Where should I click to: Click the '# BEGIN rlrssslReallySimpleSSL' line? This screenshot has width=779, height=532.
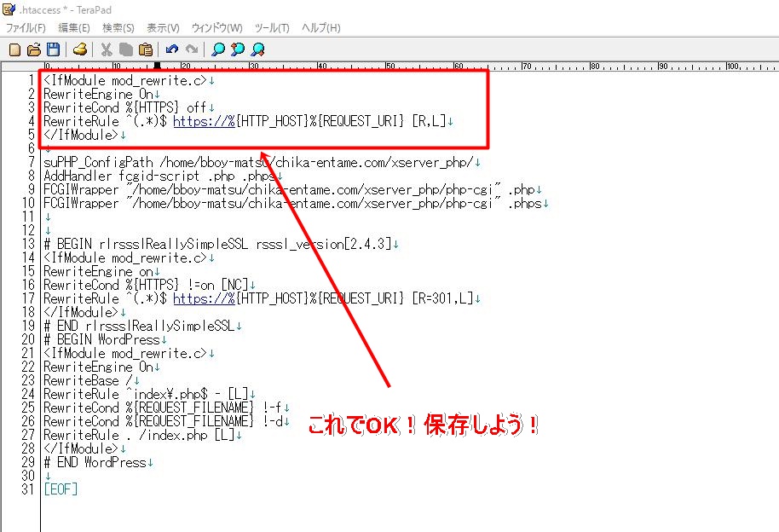218,244
